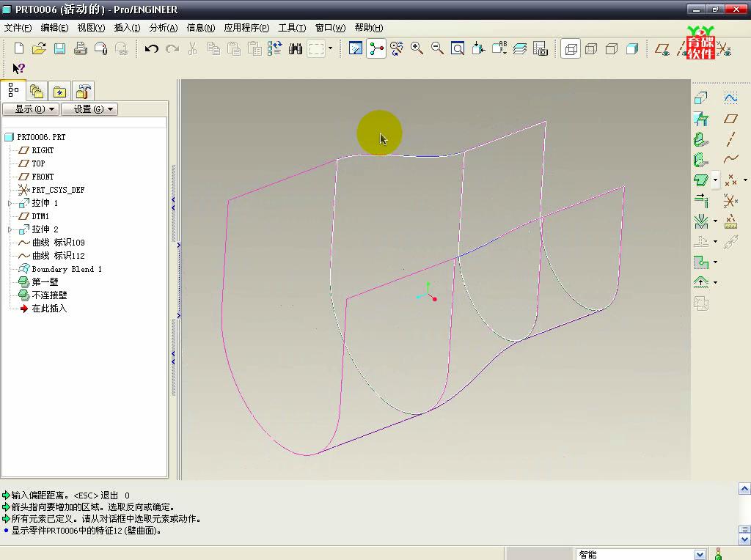Expand the 拉伸 2 feature node
Viewport: 751px width, 560px height.
pyautogui.click(x=10, y=229)
